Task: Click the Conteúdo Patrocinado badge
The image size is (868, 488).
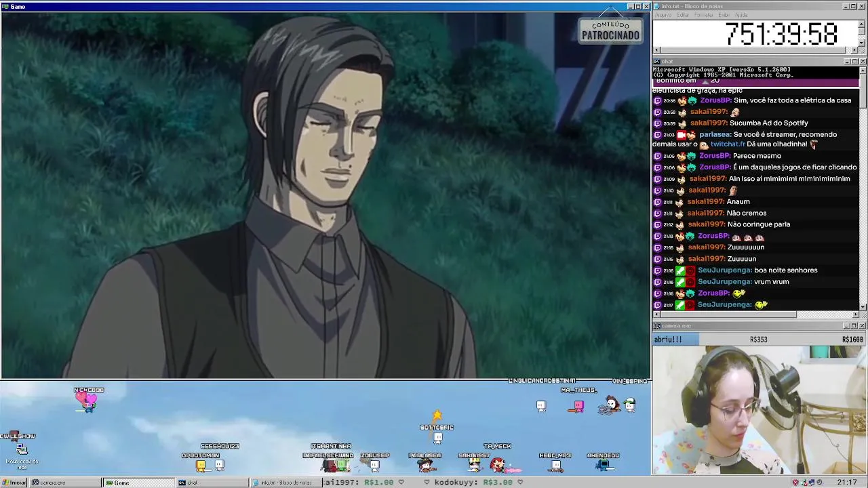Action: (x=610, y=30)
